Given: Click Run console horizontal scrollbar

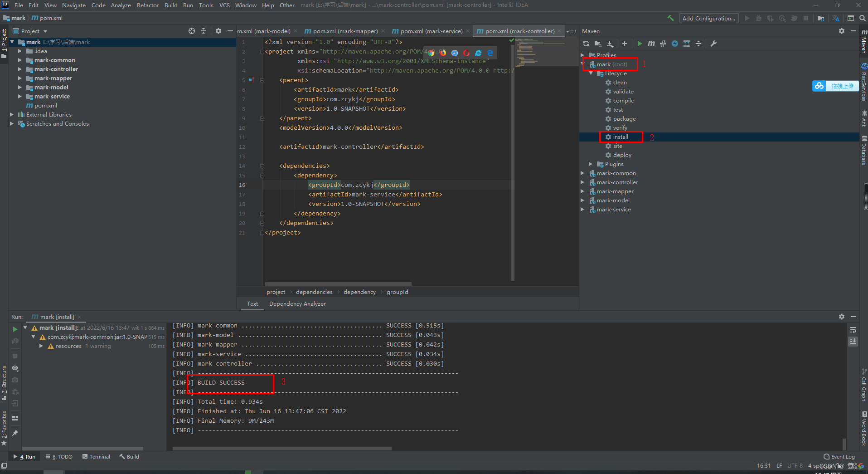Looking at the screenshot, I should pos(282,449).
